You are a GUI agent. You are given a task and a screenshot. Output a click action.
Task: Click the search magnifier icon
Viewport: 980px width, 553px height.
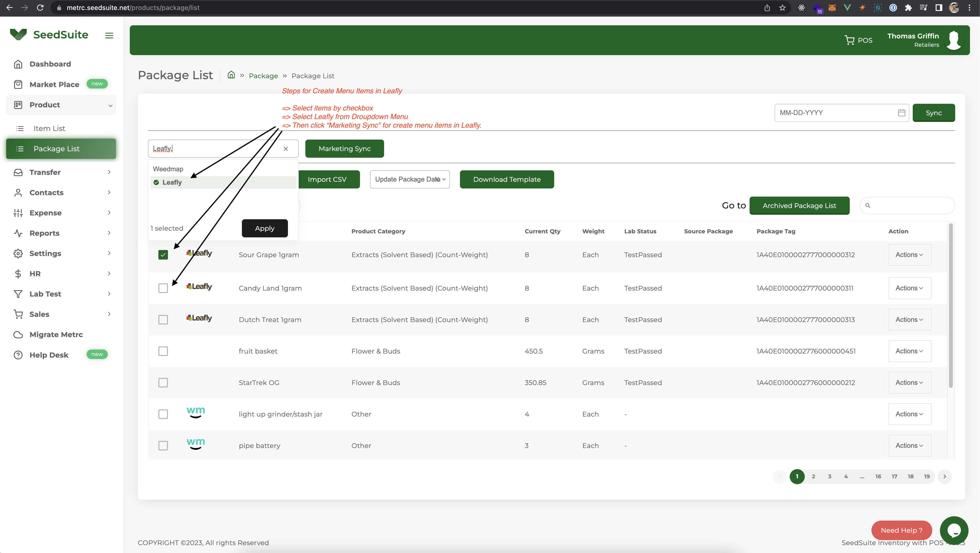868,205
